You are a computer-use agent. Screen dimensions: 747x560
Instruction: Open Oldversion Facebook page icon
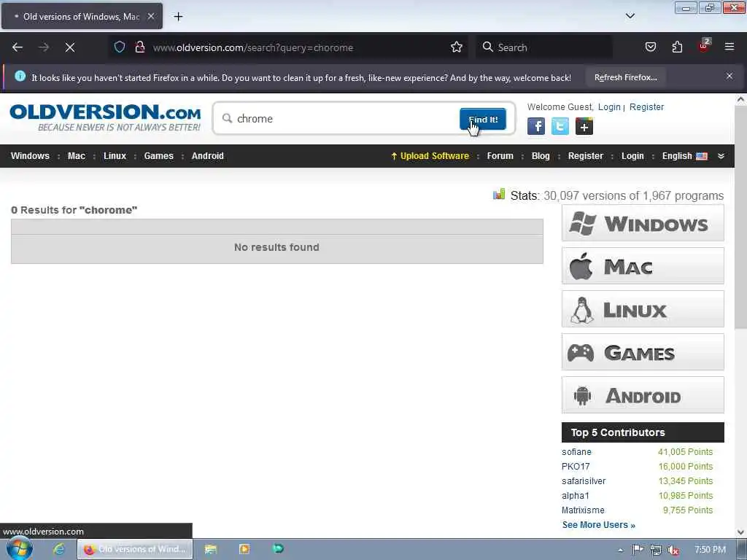pos(536,127)
